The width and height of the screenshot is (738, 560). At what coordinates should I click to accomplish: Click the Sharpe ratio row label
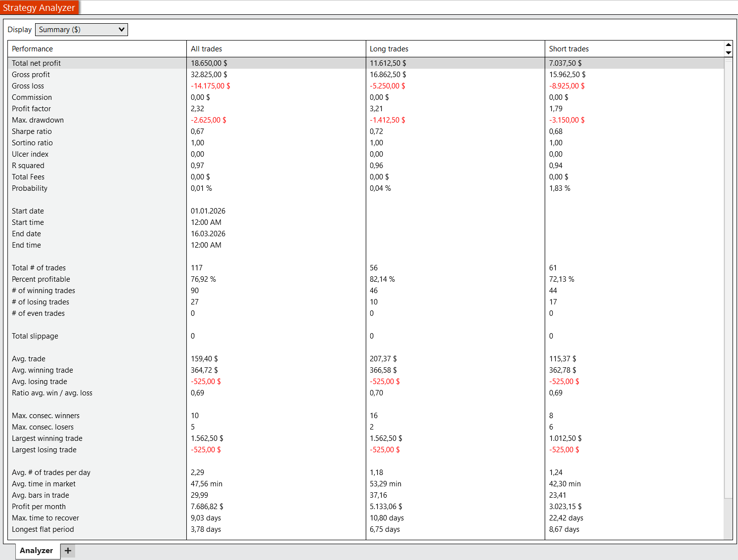tap(32, 131)
